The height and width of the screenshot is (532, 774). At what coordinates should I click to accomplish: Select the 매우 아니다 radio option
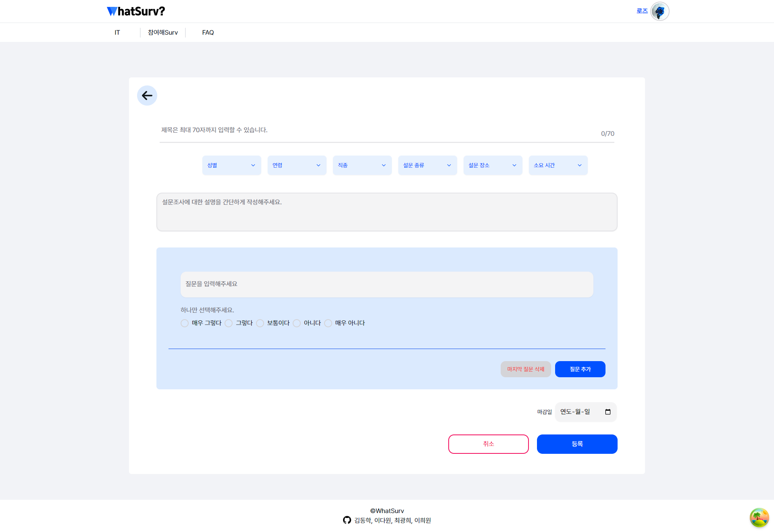pos(328,323)
